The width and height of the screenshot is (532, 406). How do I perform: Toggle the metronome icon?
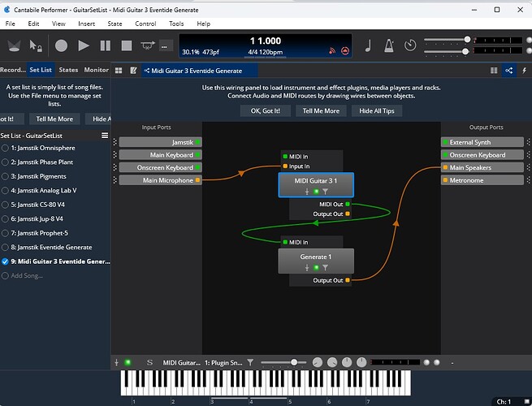point(389,45)
